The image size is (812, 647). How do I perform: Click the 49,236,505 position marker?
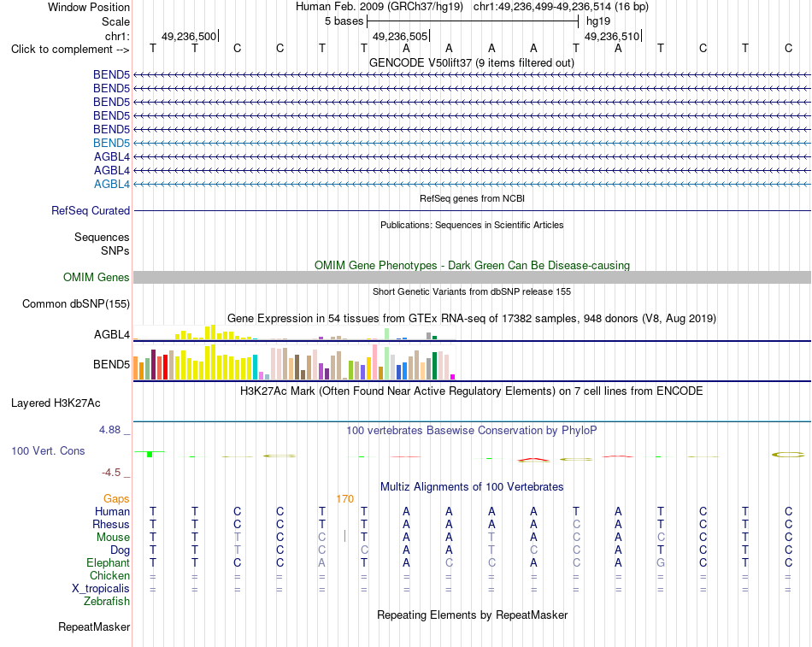tap(401, 36)
